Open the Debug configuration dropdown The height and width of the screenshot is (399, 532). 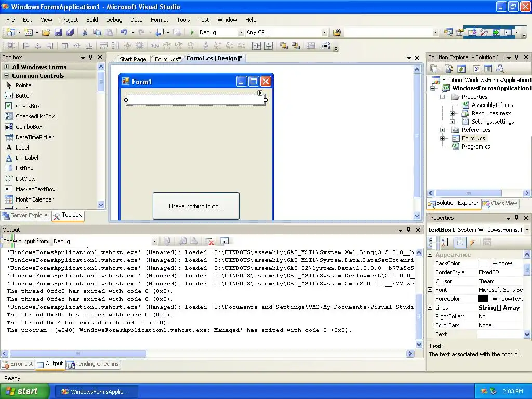click(241, 33)
